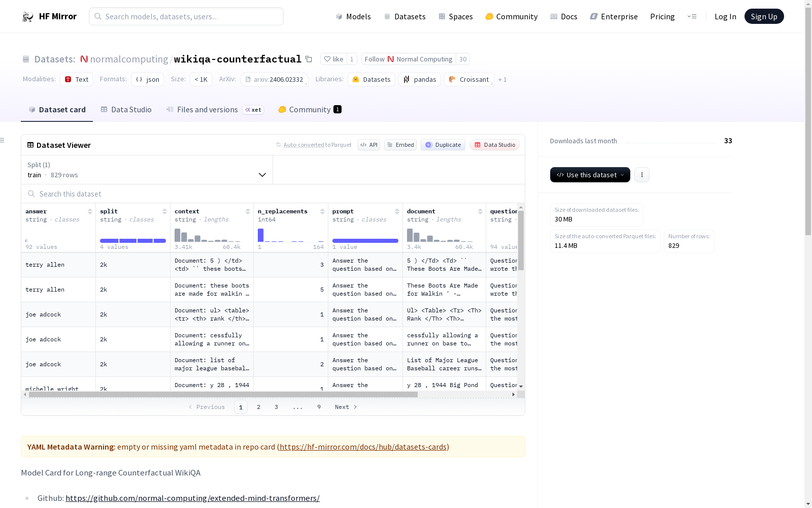Click the context lengths histogram
812x508 pixels.
tap(208, 235)
